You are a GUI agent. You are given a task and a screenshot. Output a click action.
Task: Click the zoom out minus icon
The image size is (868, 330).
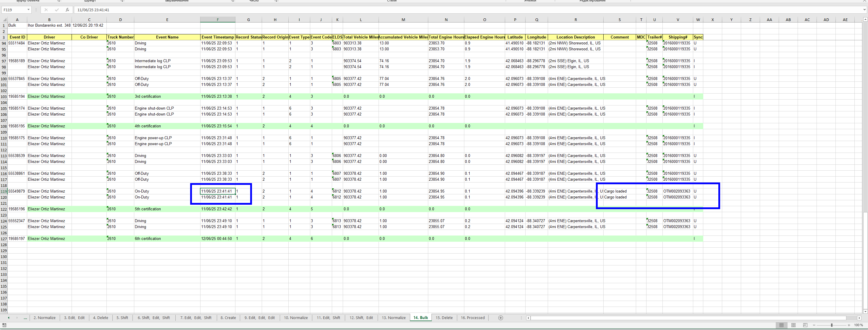coord(814,325)
